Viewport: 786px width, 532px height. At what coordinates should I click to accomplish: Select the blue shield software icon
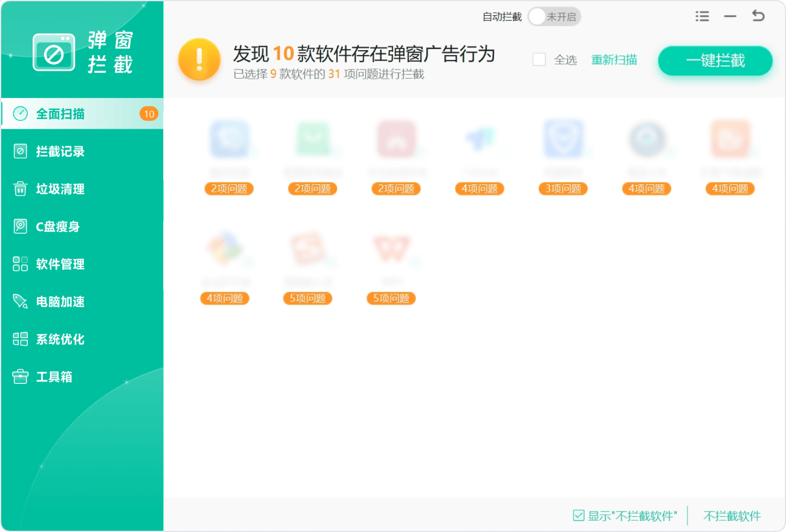point(563,139)
